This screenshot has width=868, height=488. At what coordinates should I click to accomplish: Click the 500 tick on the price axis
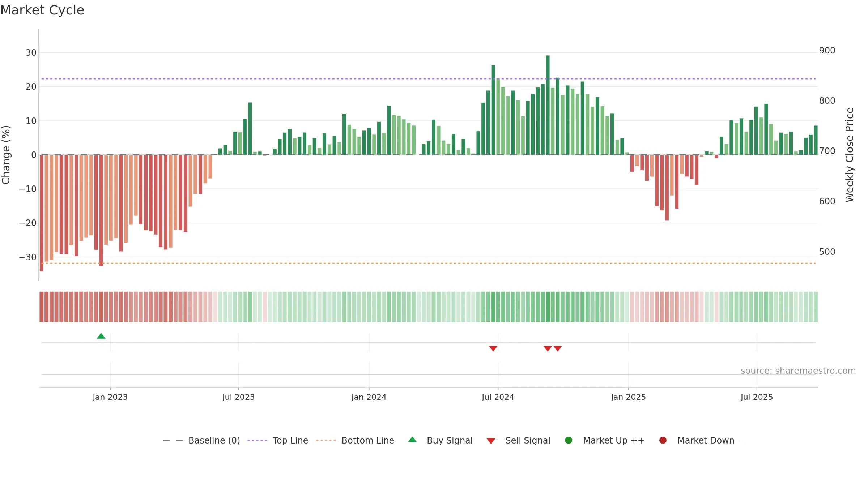pos(827,252)
